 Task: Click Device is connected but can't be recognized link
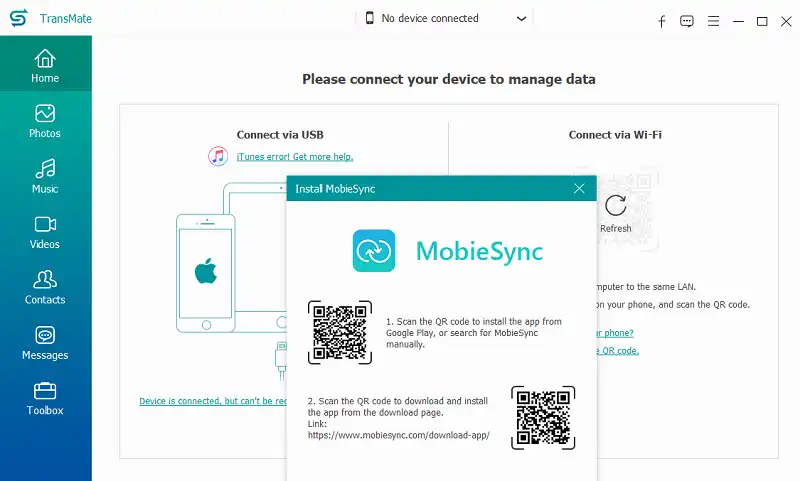(x=212, y=401)
